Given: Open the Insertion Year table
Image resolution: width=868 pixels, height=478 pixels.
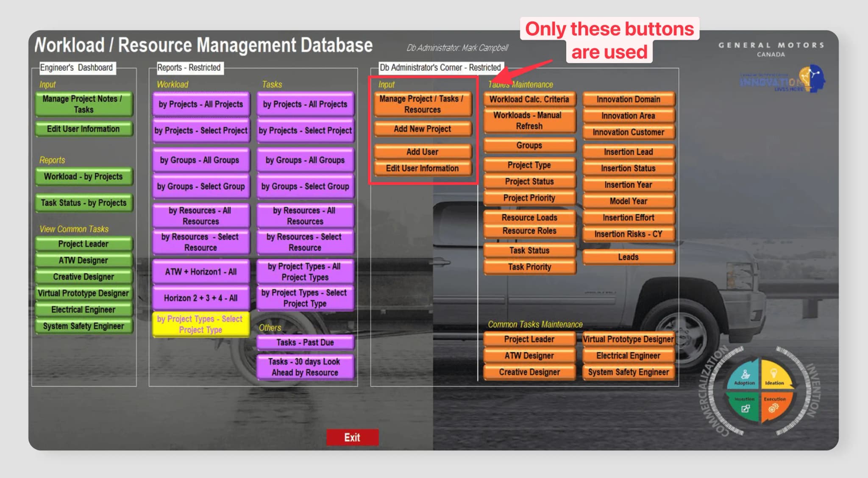Looking at the screenshot, I should [629, 185].
